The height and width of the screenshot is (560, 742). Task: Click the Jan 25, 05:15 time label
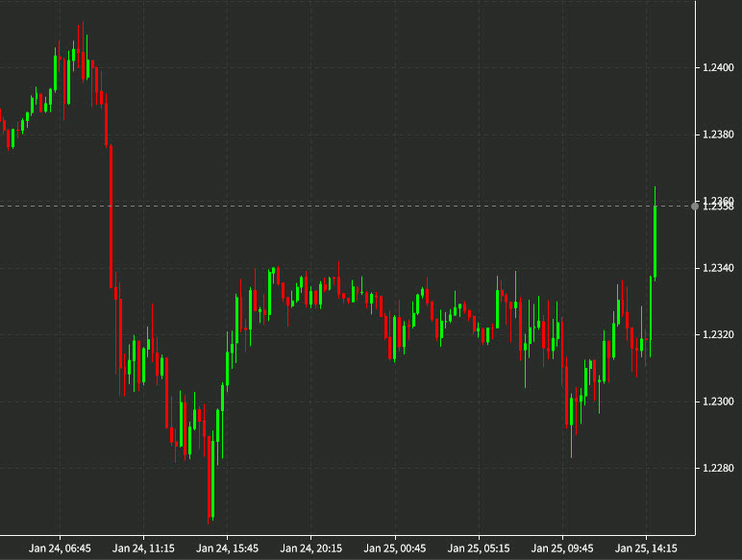(479, 548)
